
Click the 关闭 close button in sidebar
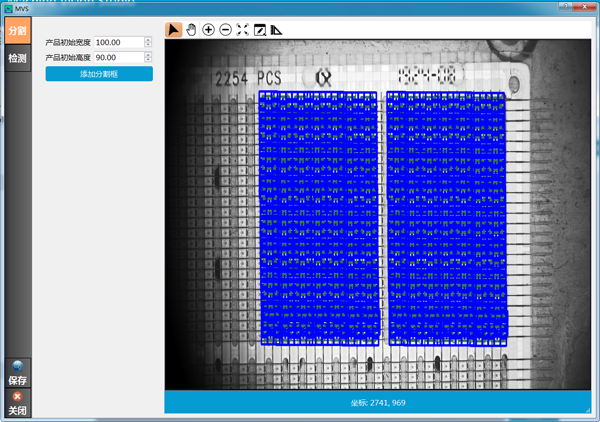17,403
